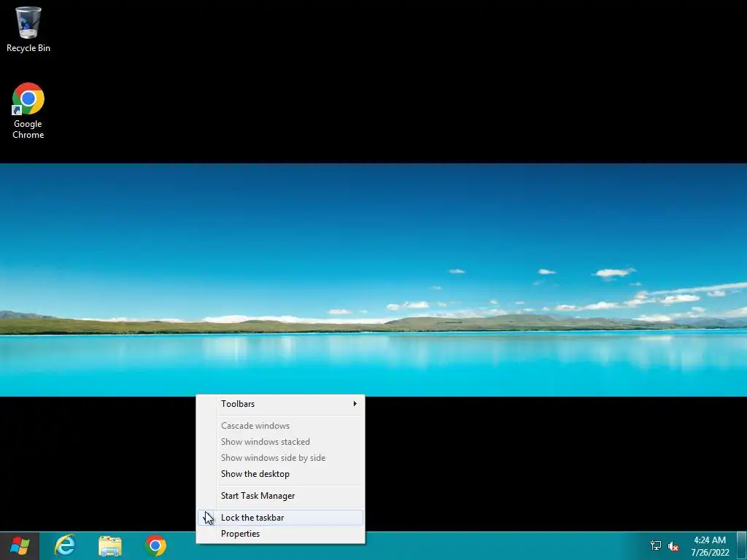Select Start Task Manager
747x560 pixels.
[280, 496]
